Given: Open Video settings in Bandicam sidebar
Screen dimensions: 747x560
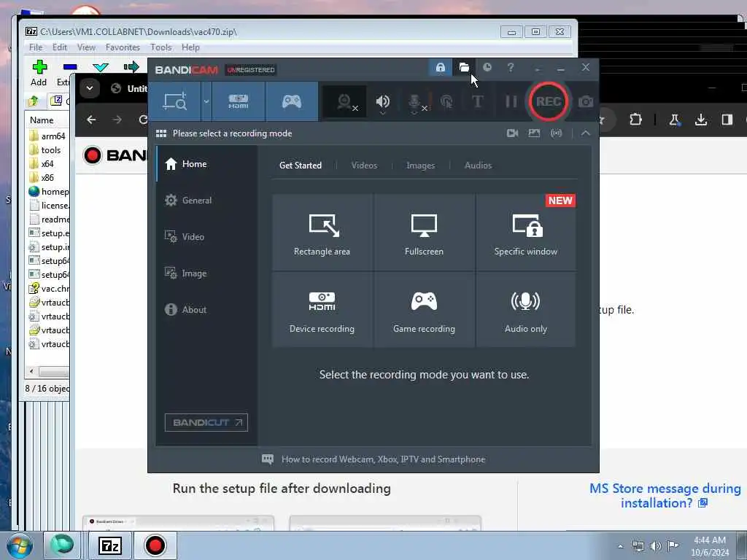Looking at the screenshot, I should pyautogui.click(x=206, y=237).
